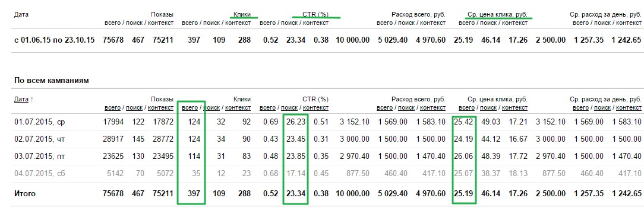Click impressions value 23625
This screenshot has width=644, height=217.
(113, 157)
